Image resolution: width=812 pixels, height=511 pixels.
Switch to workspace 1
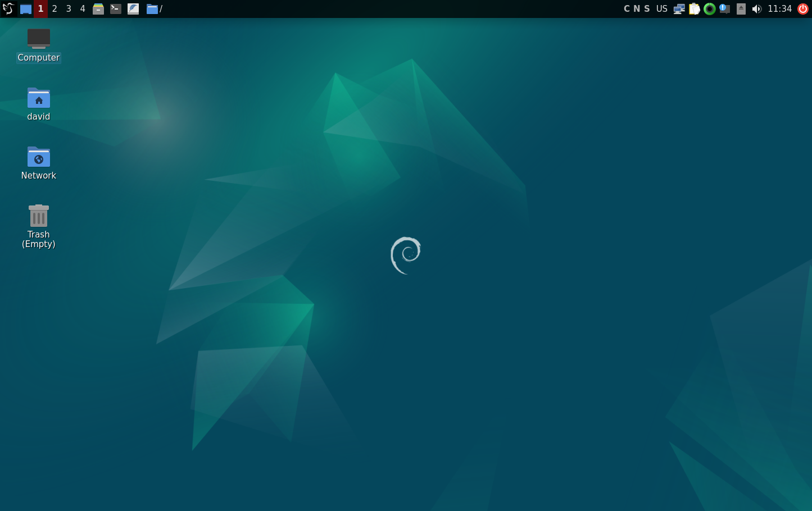point(40,8)
